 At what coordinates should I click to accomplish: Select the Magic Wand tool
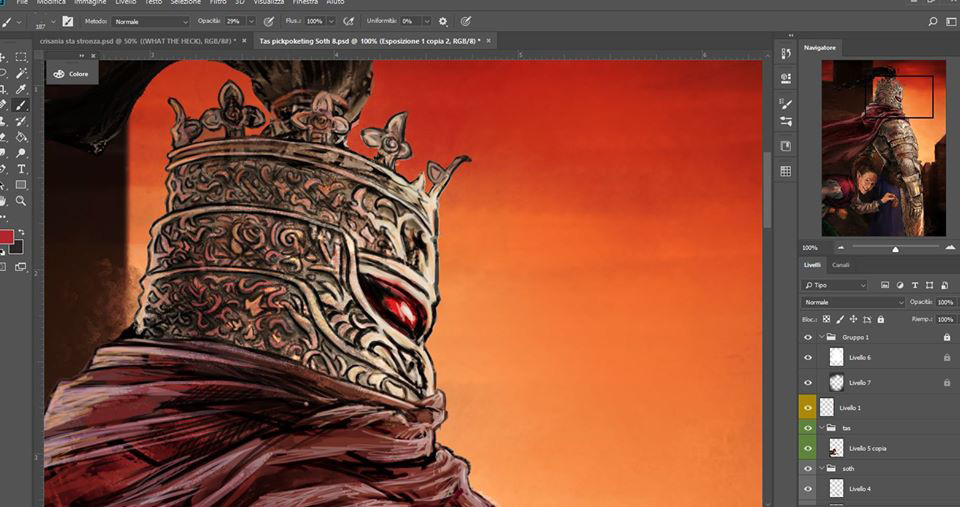tap(21, 73)
